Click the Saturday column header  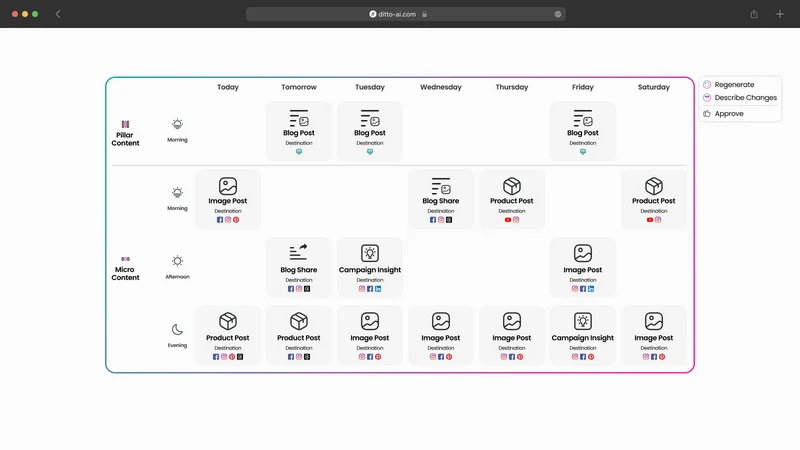pos(654,87)
